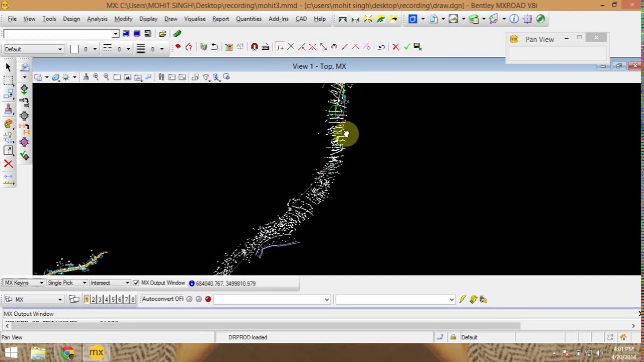The height and width of the screenshot is (362, 644).
Task: Click the red question mark query icon
Action: (x=189, y=47)
